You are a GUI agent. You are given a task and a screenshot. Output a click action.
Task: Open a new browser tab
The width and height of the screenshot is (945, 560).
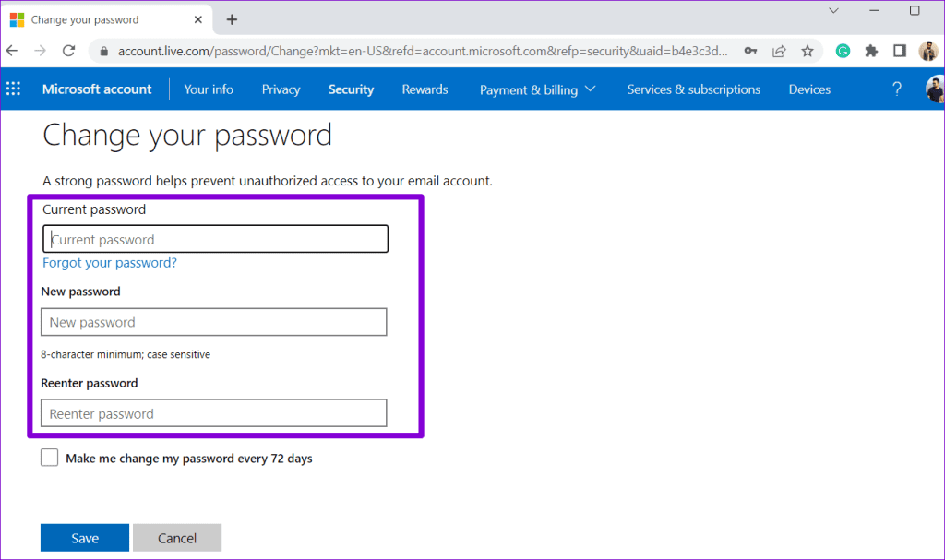tap(232, 20)
